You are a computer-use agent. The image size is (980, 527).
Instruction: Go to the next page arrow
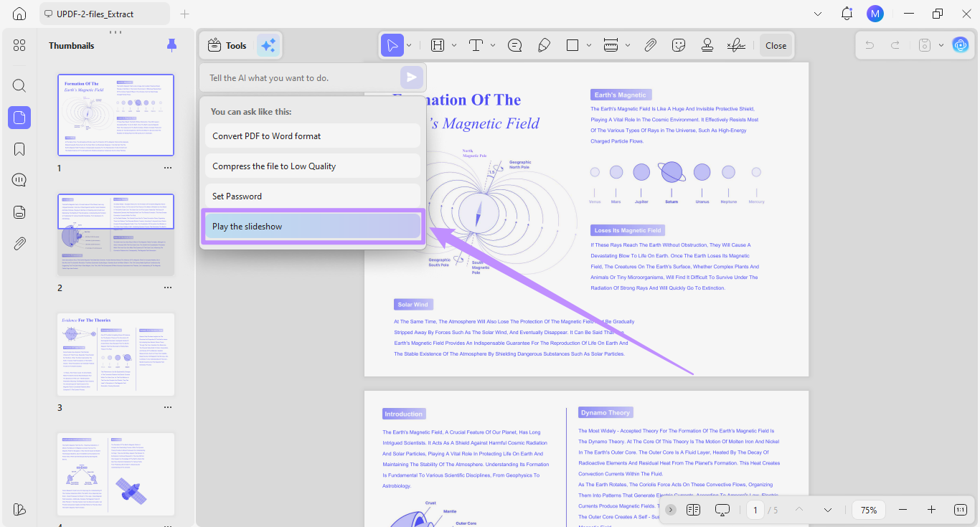[x=828, y=510]
